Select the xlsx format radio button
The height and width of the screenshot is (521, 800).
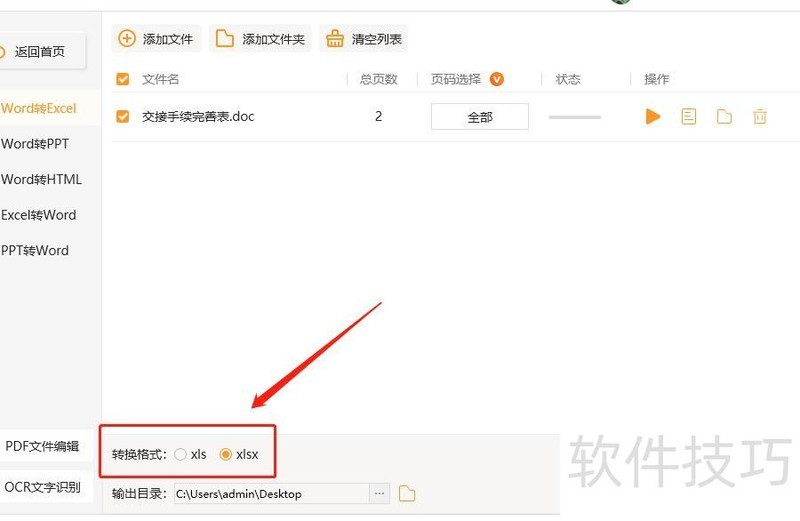pyautogui.click(x=226, y=454)
